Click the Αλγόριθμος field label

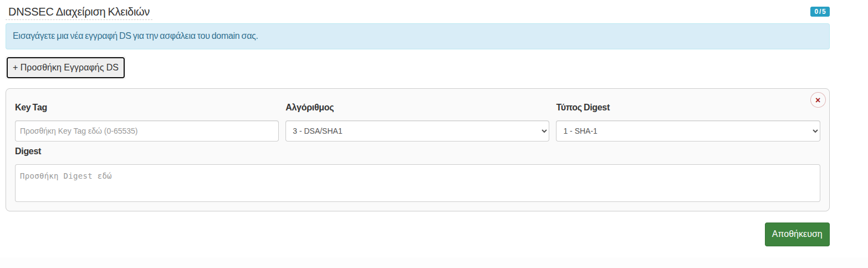[x=309, y=108]
